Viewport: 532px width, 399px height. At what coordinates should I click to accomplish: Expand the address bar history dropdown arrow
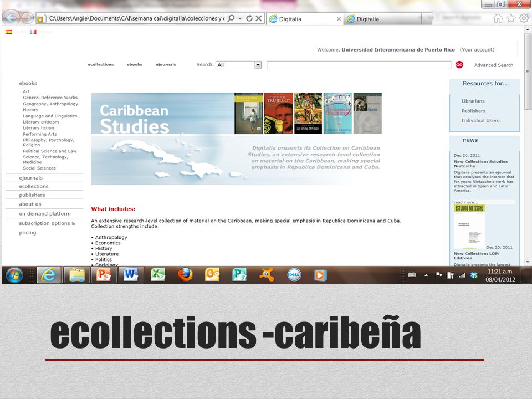tap(240, 18)
